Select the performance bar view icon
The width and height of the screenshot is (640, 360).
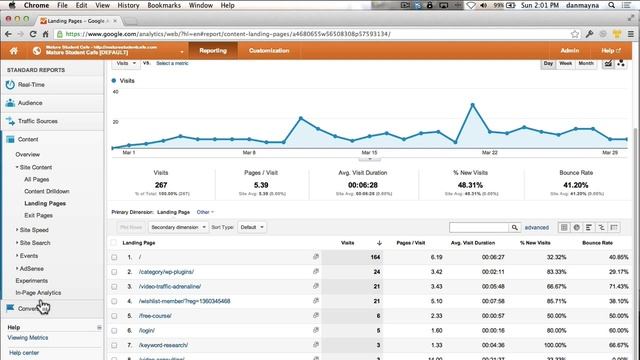tap(589, 227)
